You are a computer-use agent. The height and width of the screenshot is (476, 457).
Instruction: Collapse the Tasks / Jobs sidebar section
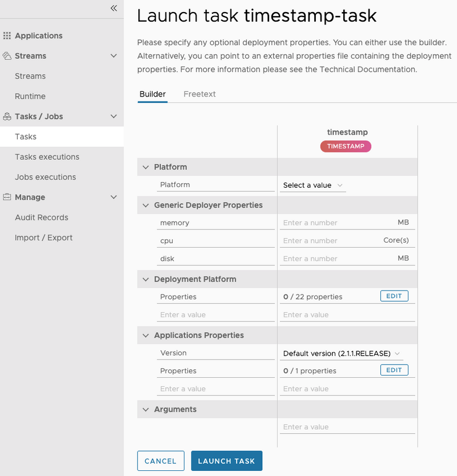(114, 116)
